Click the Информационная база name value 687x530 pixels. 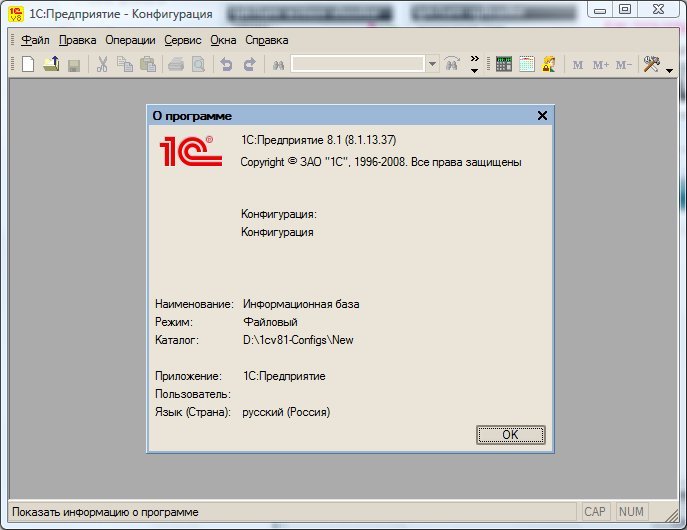tap(301, 304)
